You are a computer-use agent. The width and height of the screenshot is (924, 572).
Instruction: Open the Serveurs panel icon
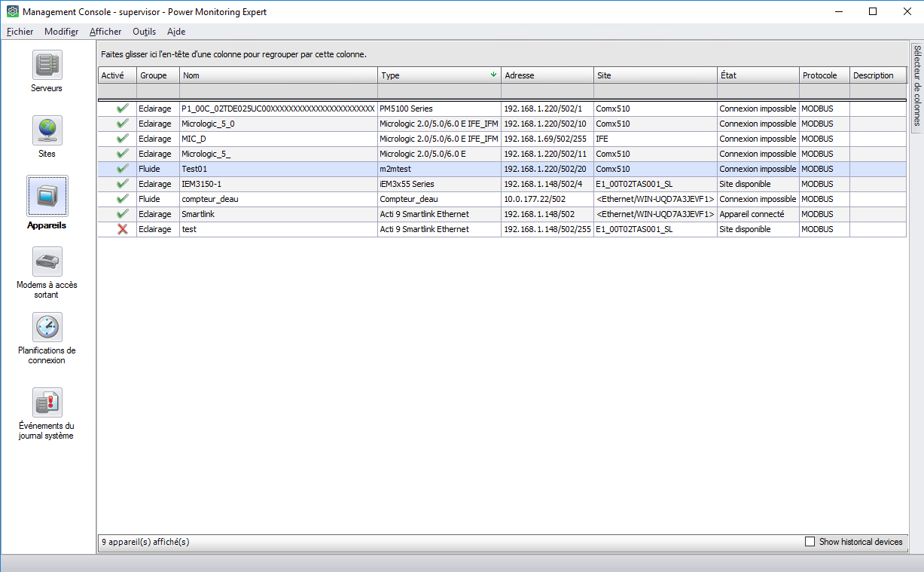tap(47, 65)
